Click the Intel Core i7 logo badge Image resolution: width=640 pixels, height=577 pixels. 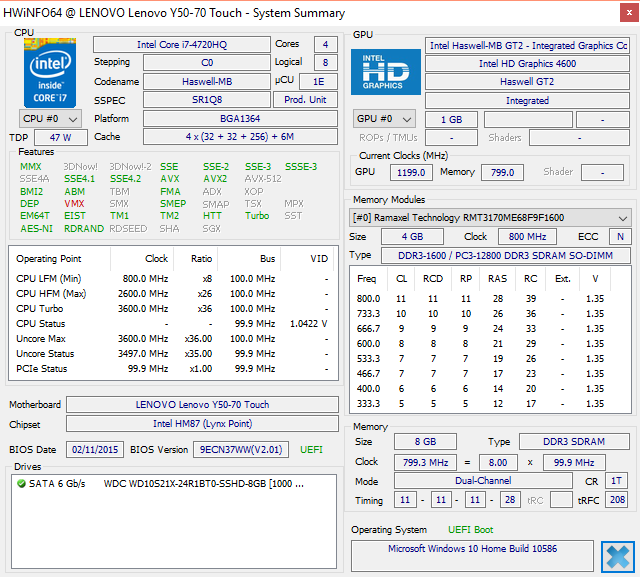coord(50,73)
